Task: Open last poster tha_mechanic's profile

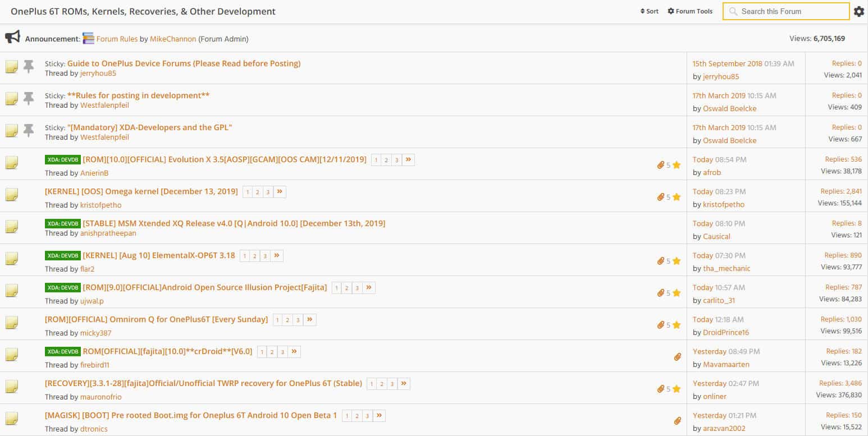Action: (x=727, y=268)
